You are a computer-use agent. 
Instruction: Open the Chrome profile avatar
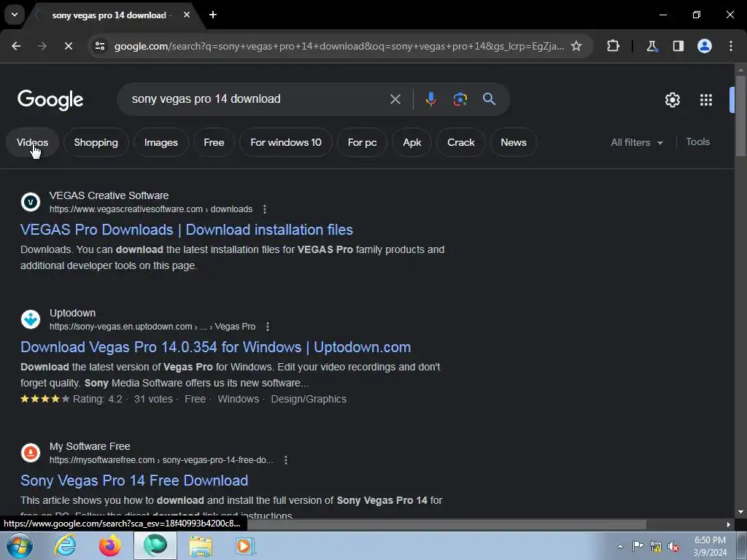click(704, 46)
